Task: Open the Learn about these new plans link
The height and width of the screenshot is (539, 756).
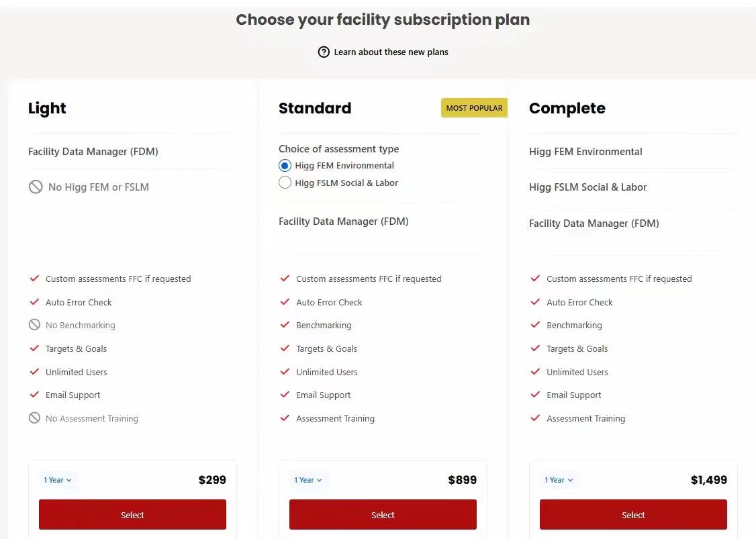Action: (x=391, y=52)
